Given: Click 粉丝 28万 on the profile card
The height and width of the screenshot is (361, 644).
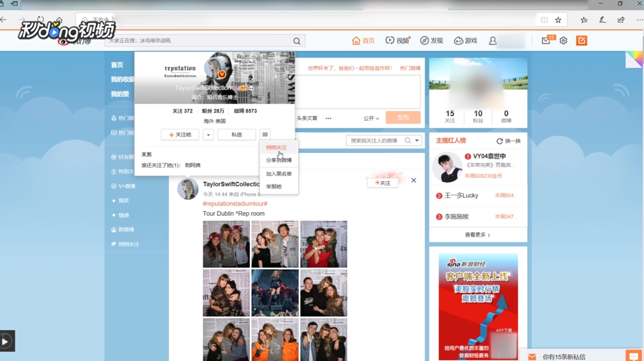Looking at the screenshot, I should click(x=213, y=111).
